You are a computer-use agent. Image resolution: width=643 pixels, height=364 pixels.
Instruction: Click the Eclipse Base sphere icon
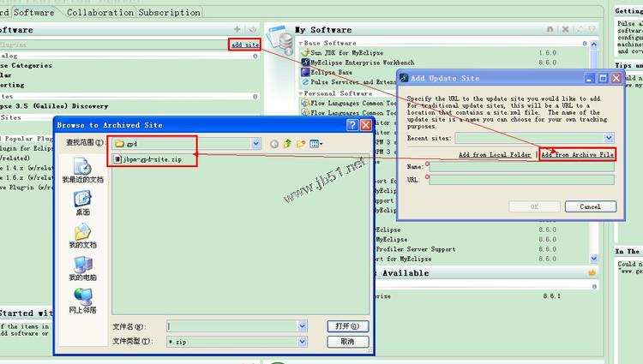click(x=305, y=72)
